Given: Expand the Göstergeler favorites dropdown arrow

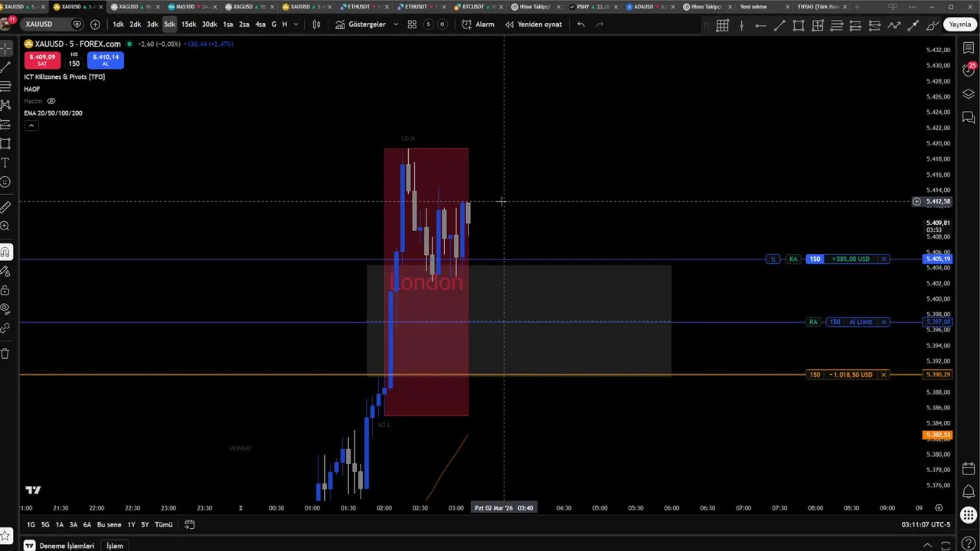Looking at the screenshot, I should (396, 24).
